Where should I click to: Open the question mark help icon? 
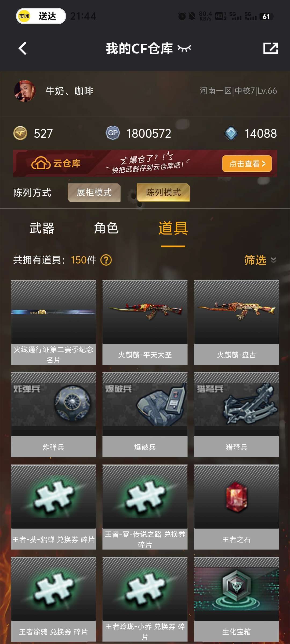(106, 260)
